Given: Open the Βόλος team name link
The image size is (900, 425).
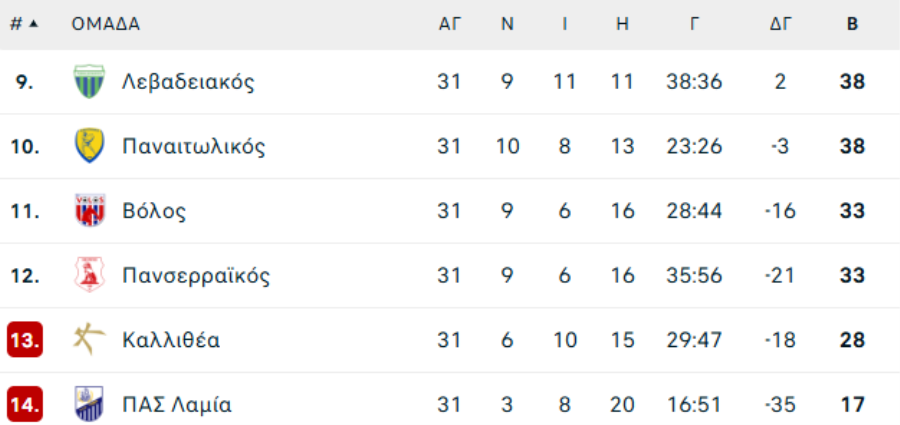Looking at the screenshot, I should [x=154, y=211].
